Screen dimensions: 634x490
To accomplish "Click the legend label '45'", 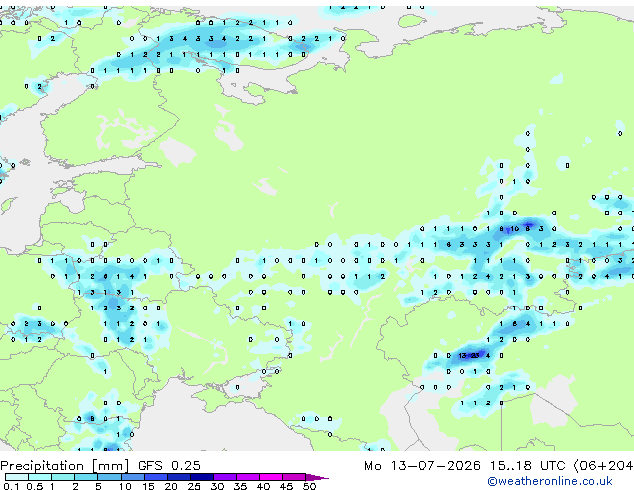I will pos(286,486).
